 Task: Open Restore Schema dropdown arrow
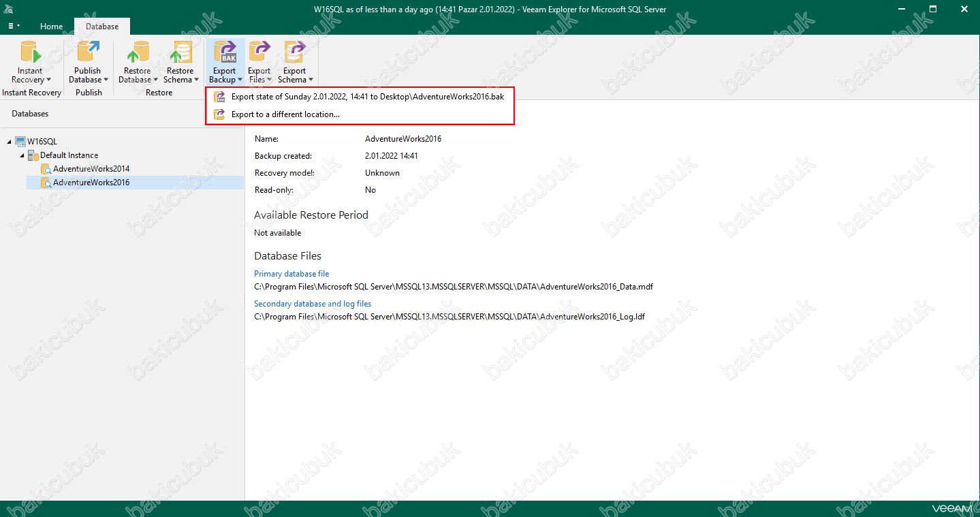(x=196, y=80)
